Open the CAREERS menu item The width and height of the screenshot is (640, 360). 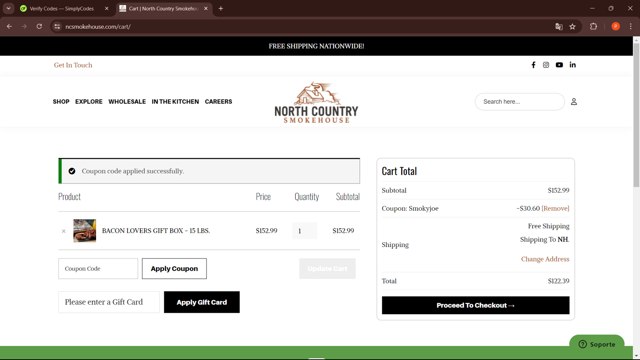218,102
